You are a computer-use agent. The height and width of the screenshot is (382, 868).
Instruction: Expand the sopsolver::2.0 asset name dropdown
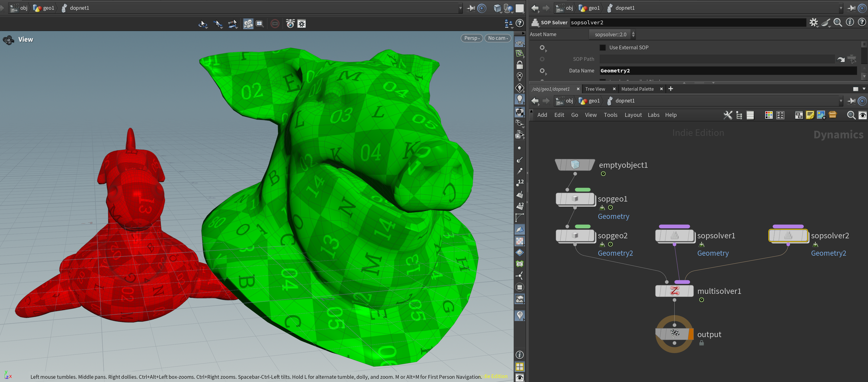(612, 34)
